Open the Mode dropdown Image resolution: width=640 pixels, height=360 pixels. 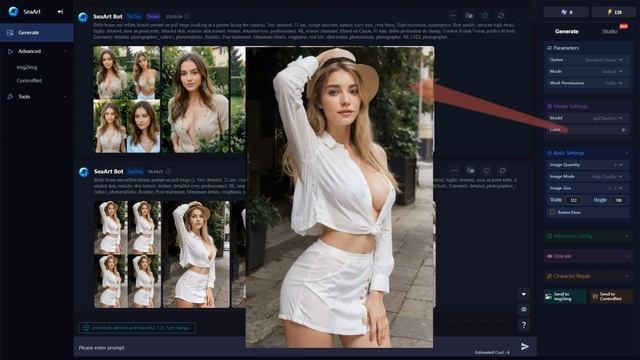(x=588, y=71)
